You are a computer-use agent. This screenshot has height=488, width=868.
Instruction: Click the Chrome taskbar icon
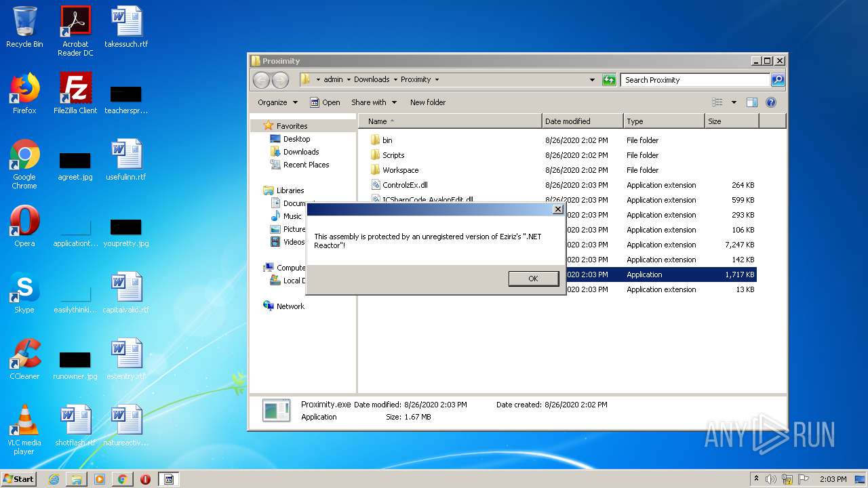(122, 479)
